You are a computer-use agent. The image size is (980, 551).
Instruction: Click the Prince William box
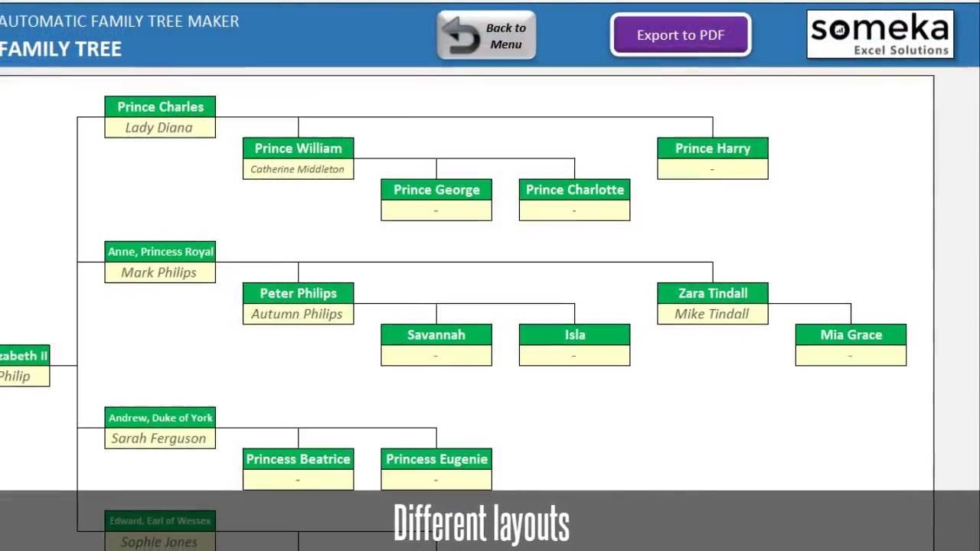coord(298,148)
